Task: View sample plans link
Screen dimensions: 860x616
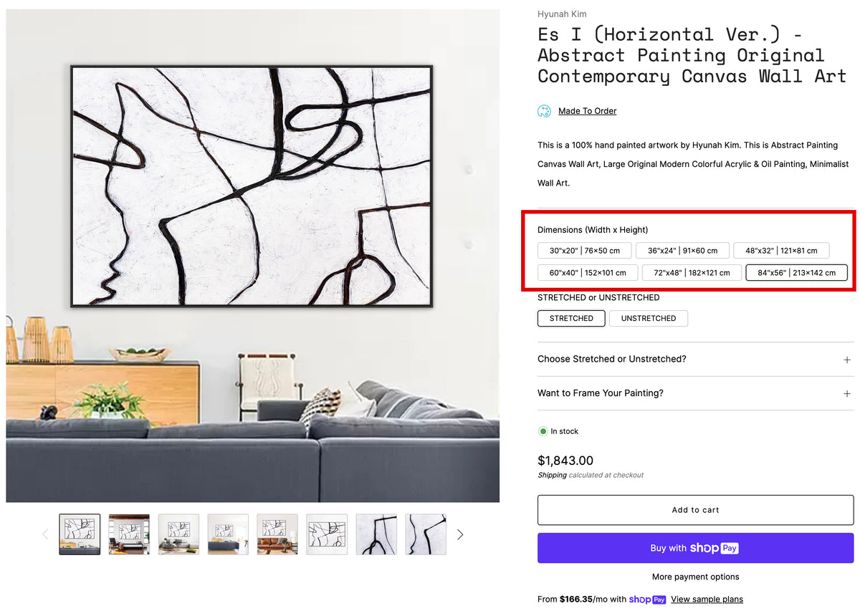Action: [707, 600]
